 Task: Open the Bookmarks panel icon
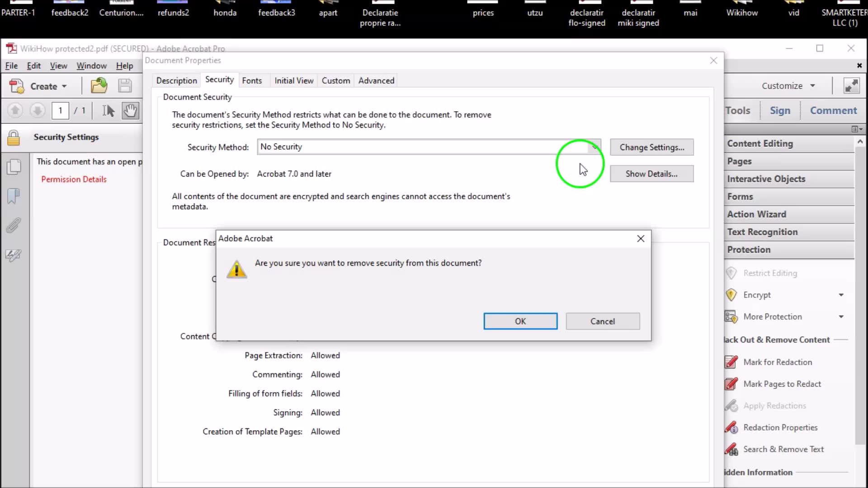[14, 196]
